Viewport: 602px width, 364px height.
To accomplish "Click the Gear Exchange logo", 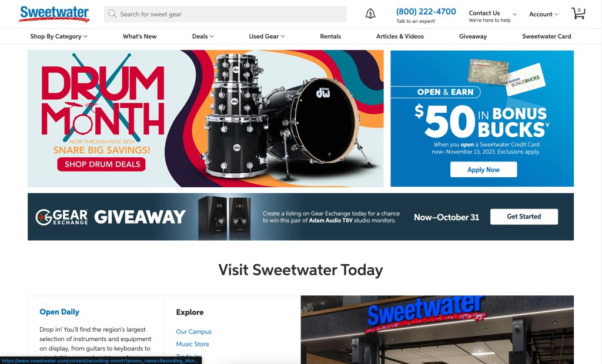I will click(x=62, y=217).
